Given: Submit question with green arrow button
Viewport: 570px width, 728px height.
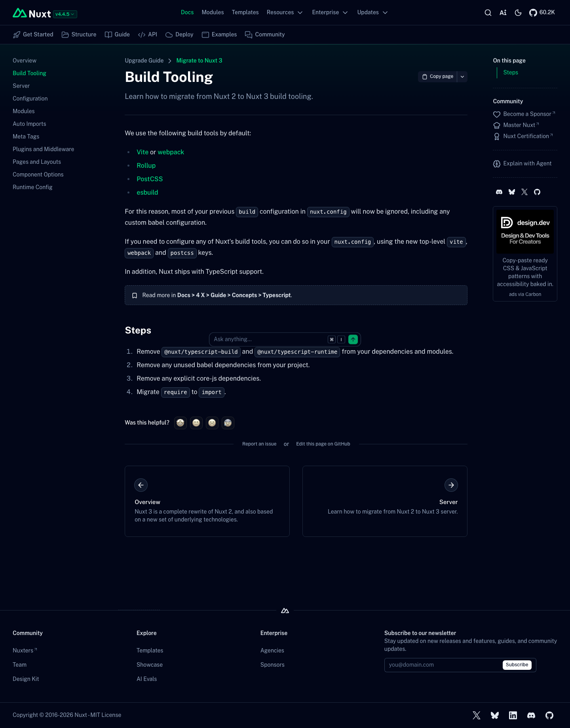Looking at the screenshot, I should [x=353, y=339].
